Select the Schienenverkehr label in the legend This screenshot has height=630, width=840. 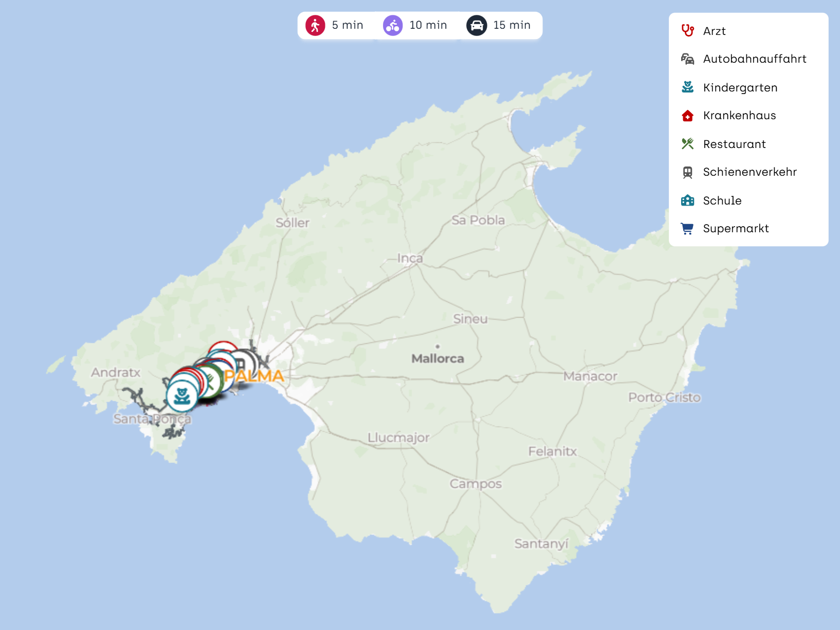coord(750,172)
